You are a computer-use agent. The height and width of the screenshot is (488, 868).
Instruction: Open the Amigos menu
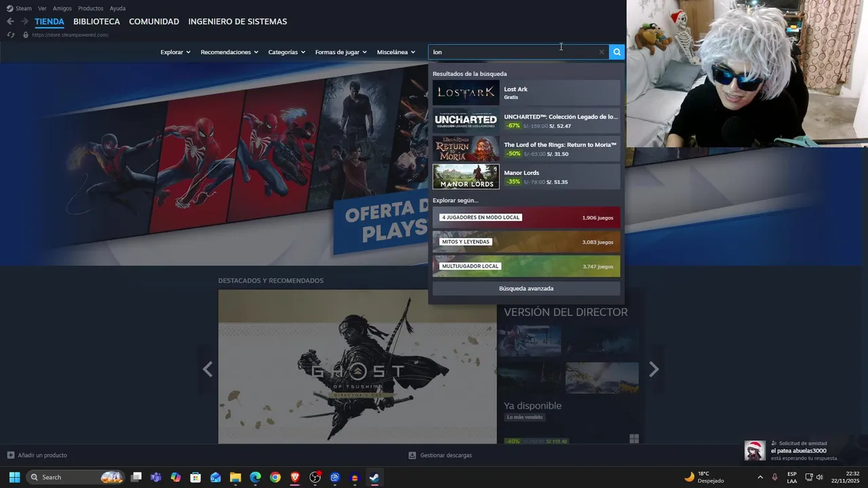tap(62, 8)
